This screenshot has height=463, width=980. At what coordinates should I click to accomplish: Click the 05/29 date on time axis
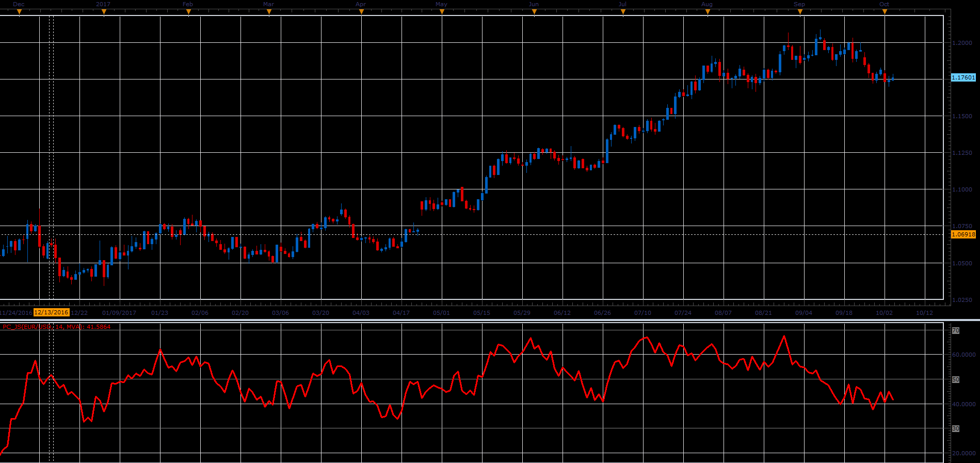(522, 313)
